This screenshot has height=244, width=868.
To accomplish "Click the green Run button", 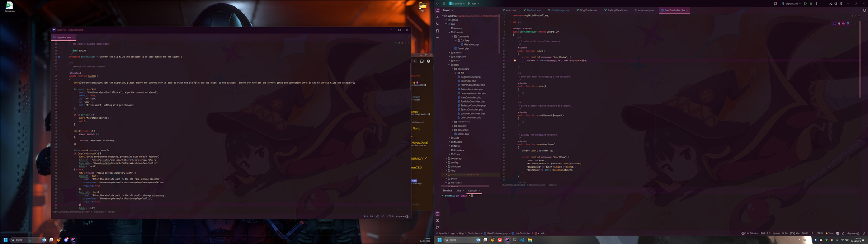I will [805, 4].
